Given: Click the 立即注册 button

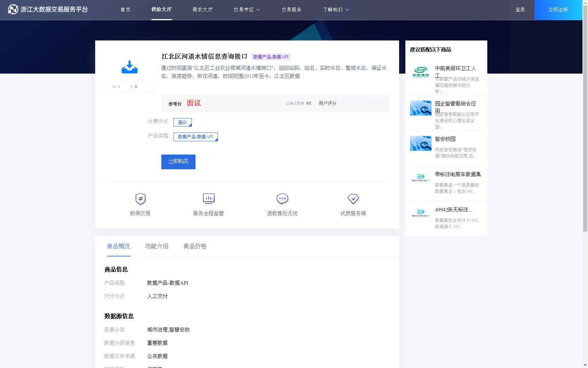Looking at the screenshot, I should click(558, 10).
